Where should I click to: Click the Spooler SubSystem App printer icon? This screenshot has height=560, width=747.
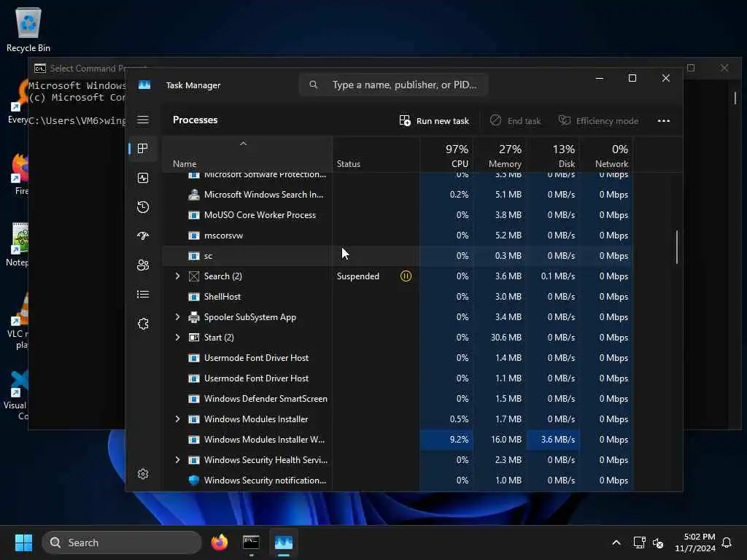194,317
